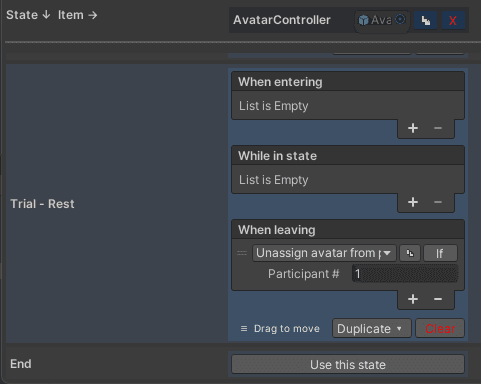Select the End state label
This screenshot has width=481, height=384.
(21, 364)
